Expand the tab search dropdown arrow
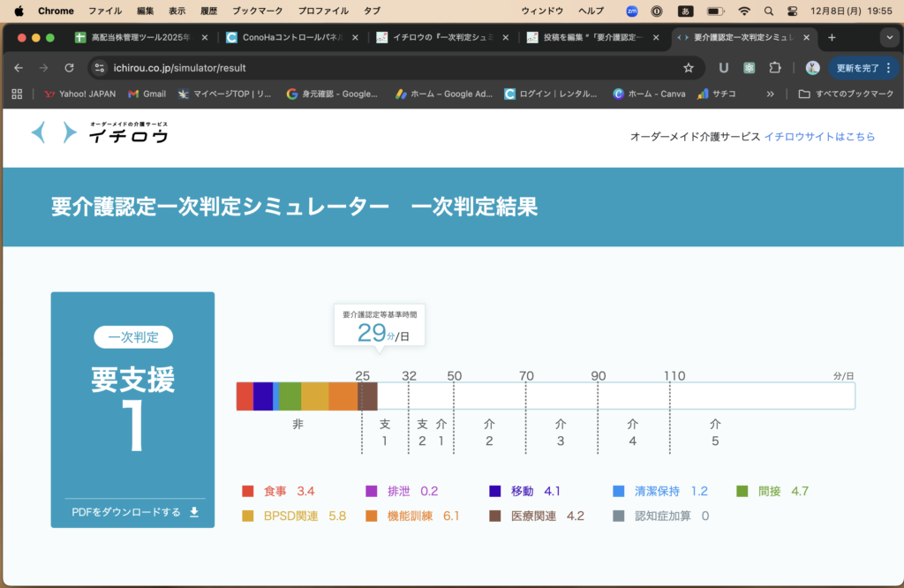The width and height of the screenshot is (904, 588). pos(888,38)
